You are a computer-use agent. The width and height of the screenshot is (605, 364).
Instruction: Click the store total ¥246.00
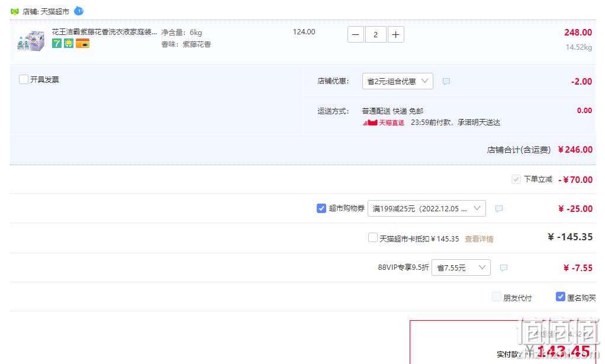coord(575,150)
